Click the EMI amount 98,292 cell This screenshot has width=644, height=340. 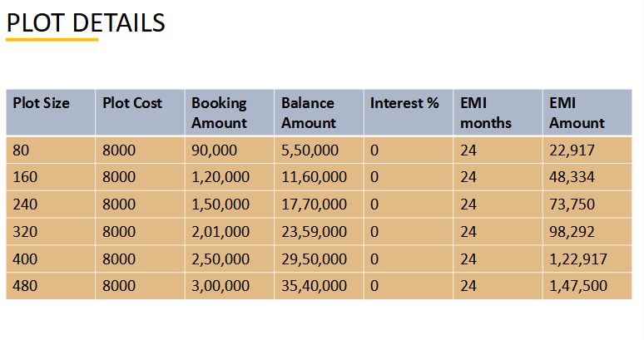587,232
